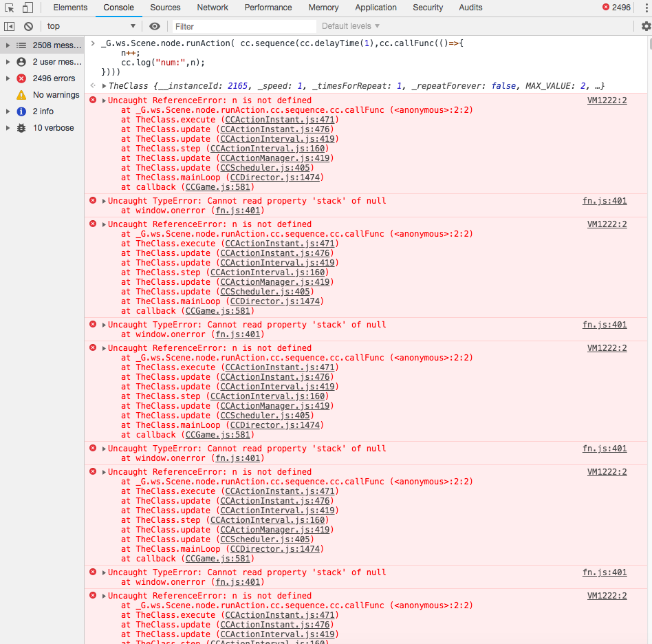652x644 pixels.
Task: Activate the inspect element picker icon
Action: [9, 8]
